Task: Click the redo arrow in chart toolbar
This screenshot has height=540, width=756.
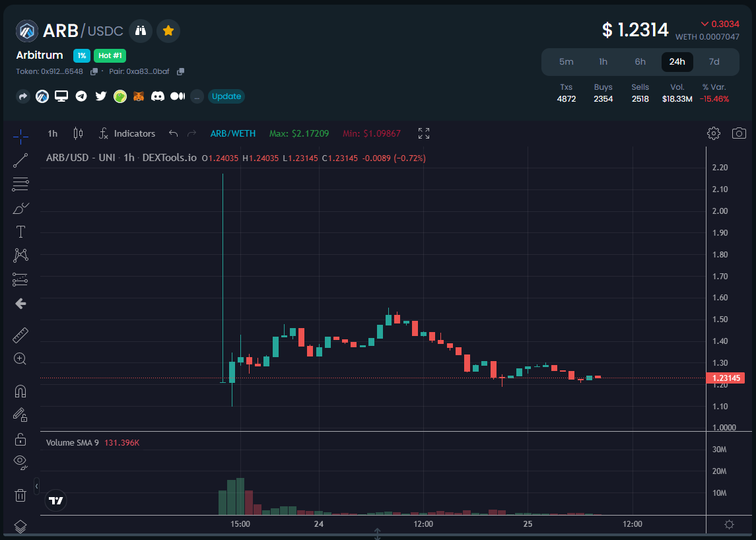Action: [x=192, y=133]
